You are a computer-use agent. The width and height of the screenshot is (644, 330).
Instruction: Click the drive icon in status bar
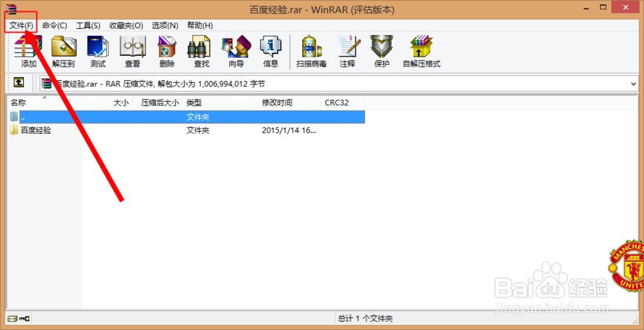12,318
